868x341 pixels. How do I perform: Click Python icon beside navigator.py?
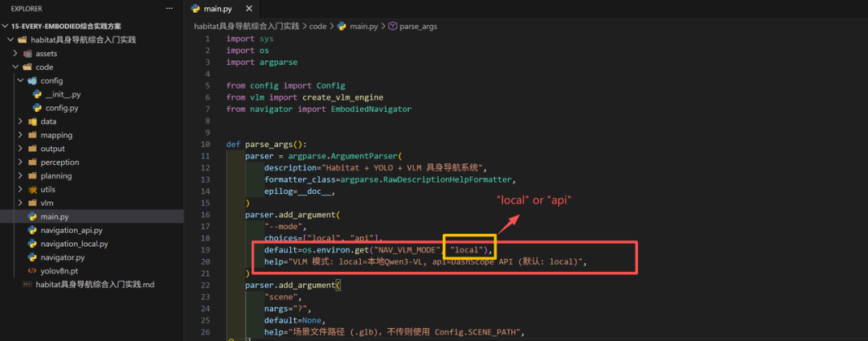pos(32,257)
